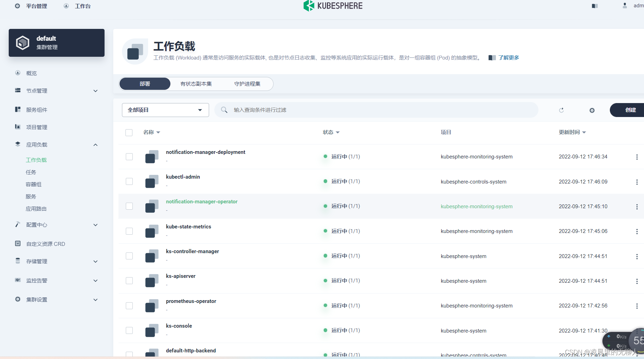This screenshot has height=359, width=644.
Task: Click the search filter input field
Action: click(x=376, y=110)
